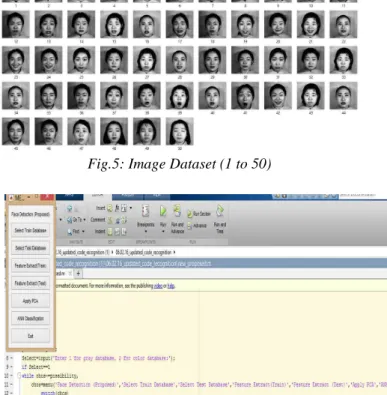Click the chos=menu code line 11
387x395 pixels.
click(209, 385)
